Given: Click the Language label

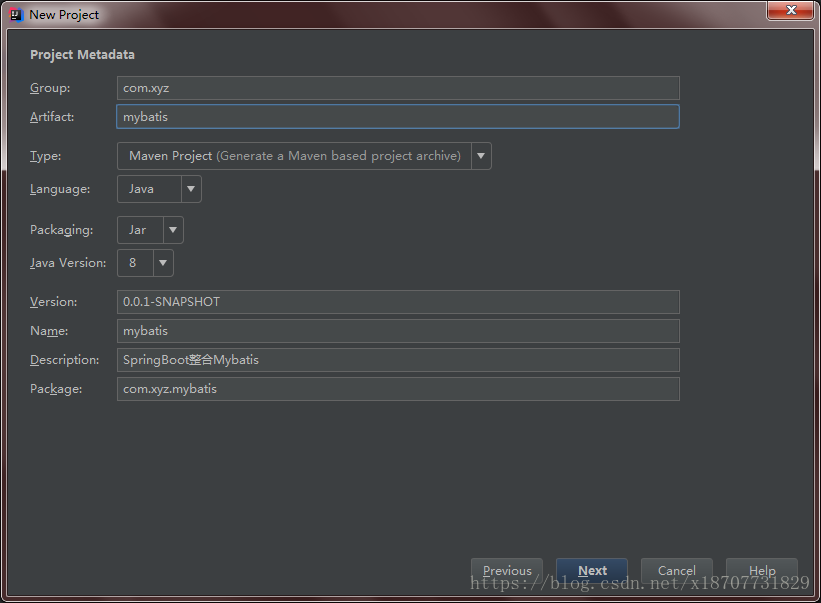Looking at the screenshot, I should coord(60,189).
